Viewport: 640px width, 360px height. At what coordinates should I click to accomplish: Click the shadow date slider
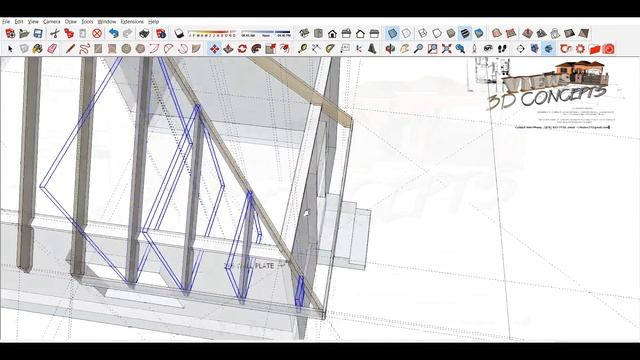(x=211, y=33)
